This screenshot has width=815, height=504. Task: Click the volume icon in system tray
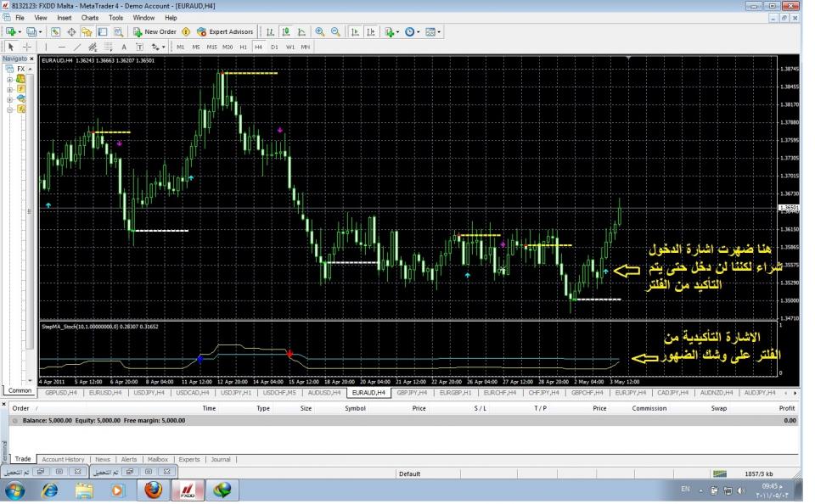[x=742, y=490]
